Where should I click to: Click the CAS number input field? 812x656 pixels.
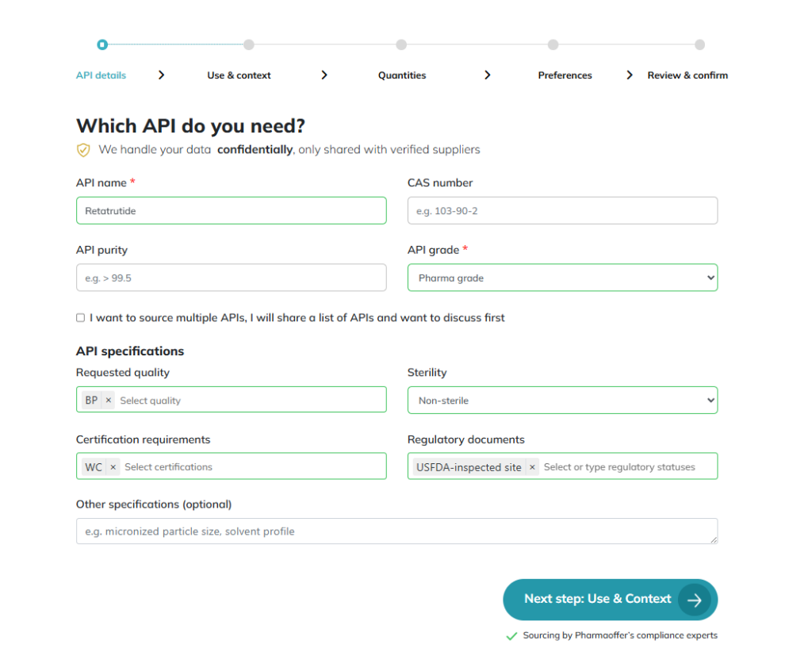tap(562, 211)
